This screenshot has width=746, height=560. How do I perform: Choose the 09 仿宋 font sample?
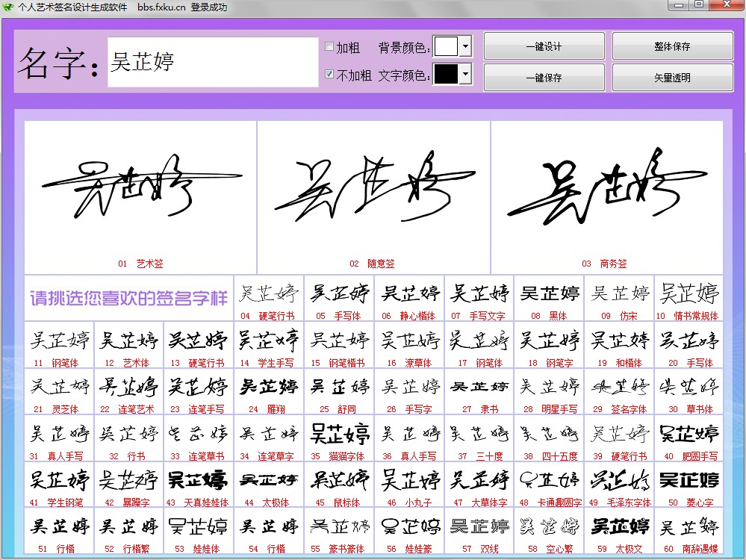pos(620,298)
